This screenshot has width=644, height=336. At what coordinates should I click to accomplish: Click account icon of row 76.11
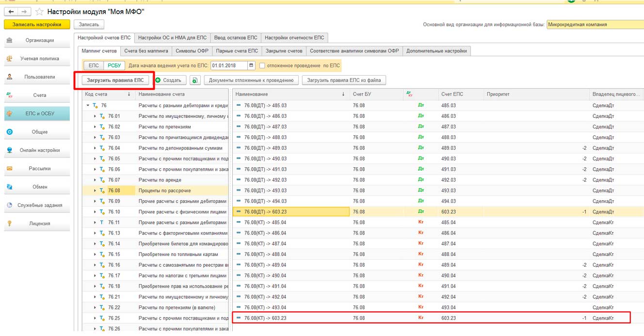(x=102, y=223)
